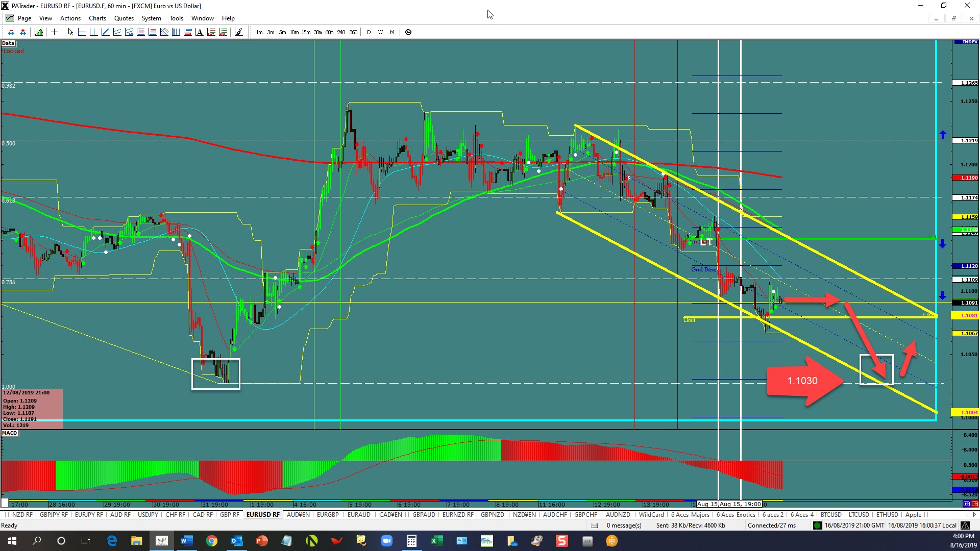Switch to the BTCUSD tab
This screenshot has width=980, height=551.
[831, 515]
